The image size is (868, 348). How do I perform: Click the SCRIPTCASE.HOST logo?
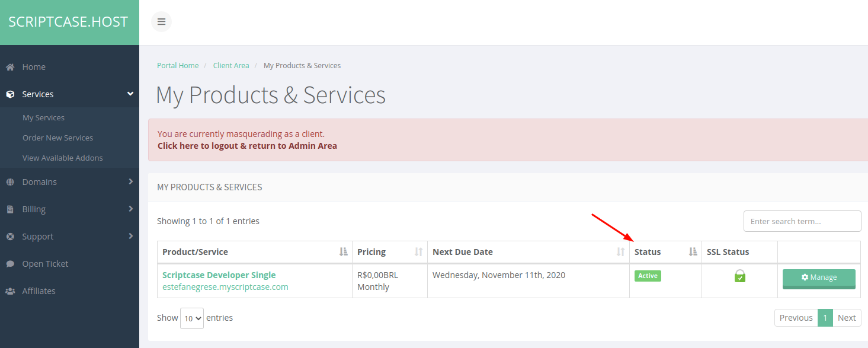(x=68, y=22)
